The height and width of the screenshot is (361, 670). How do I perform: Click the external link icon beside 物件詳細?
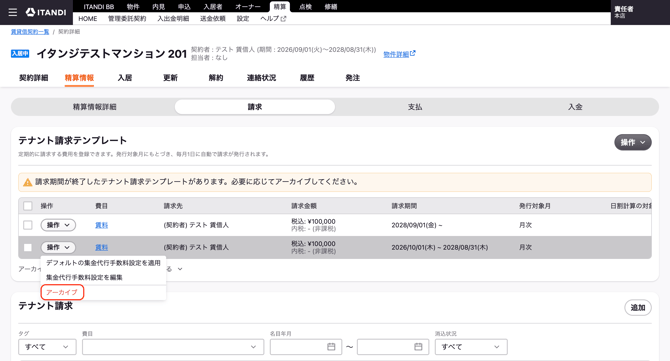(412, 53)
